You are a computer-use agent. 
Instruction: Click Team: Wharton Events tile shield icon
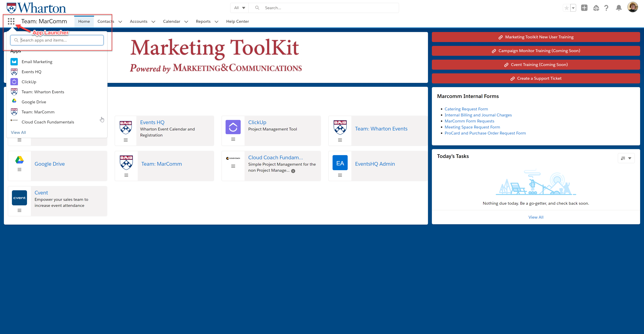340,127
